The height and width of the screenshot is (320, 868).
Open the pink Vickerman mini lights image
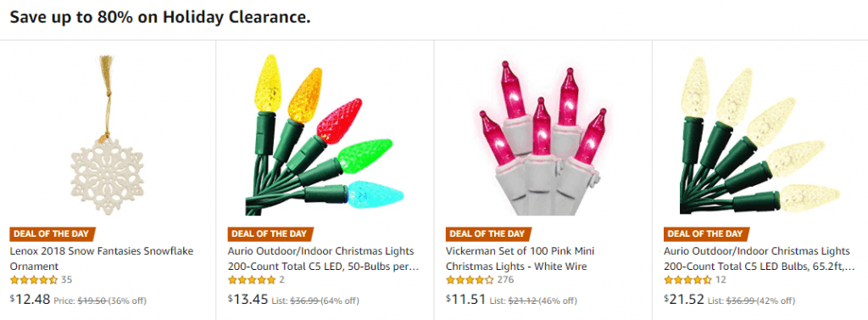543,138
